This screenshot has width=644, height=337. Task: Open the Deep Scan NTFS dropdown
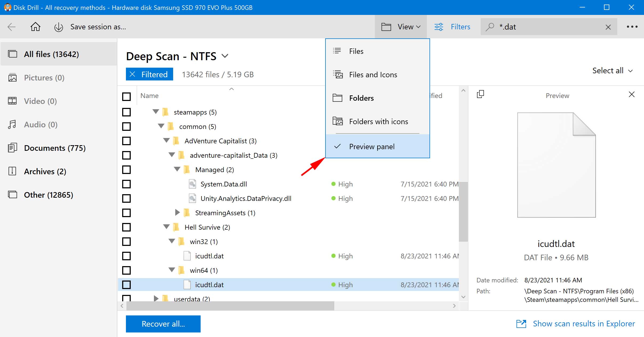(226, 56)
